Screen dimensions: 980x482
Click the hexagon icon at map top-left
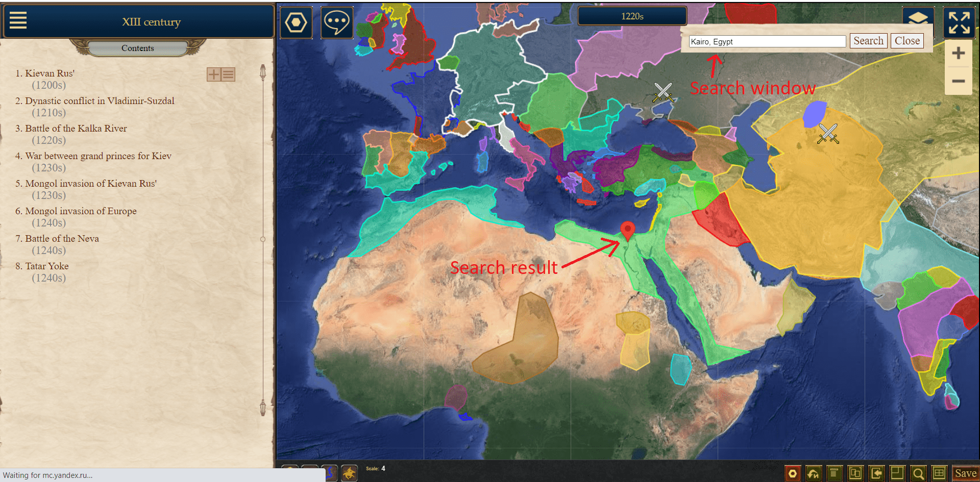click(296, 22)
